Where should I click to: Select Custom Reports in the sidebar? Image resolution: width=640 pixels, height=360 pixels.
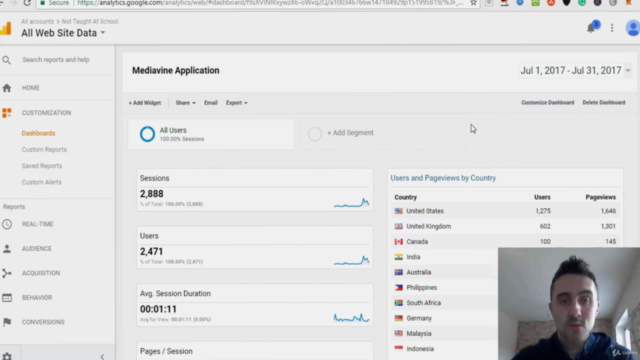point(44,149)
